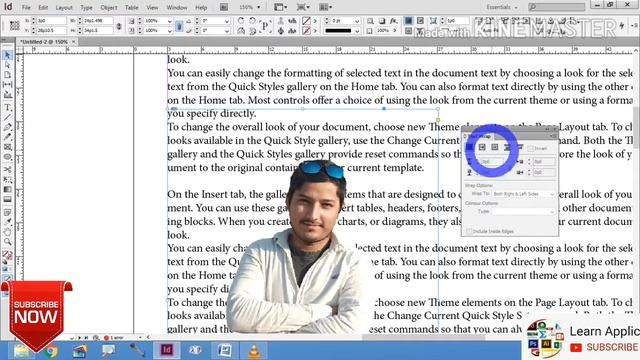Click the fx effects icon in control bar
Viewport: 640px width, 360px height.
(x=393, y=20)
